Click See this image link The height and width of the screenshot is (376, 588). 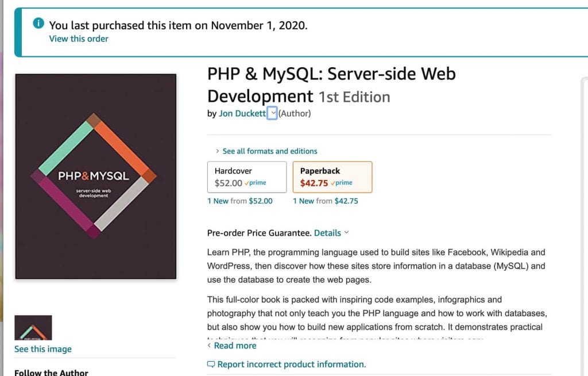[x=42, y=349]
